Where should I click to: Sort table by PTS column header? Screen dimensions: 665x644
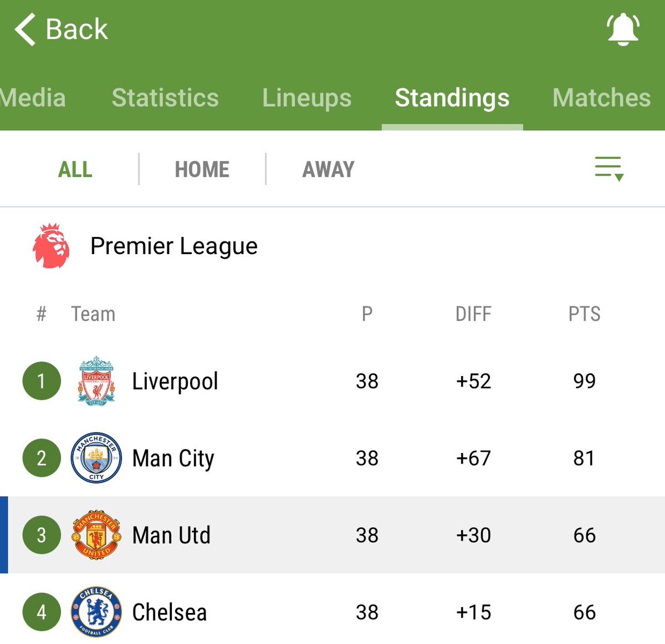(x=585, y=314)
